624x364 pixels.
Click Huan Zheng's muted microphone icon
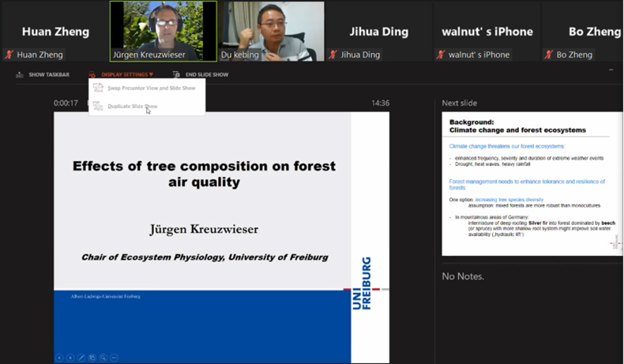pos(9,55)
